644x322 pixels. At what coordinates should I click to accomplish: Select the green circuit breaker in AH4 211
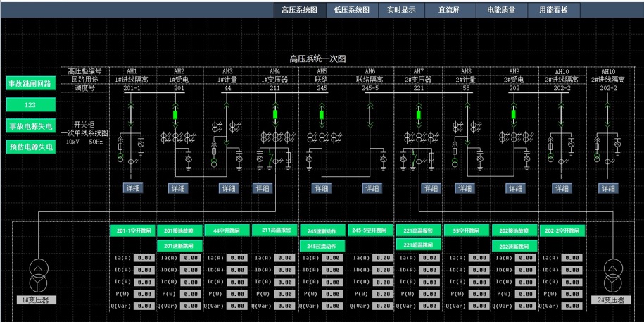click(275, 115)
